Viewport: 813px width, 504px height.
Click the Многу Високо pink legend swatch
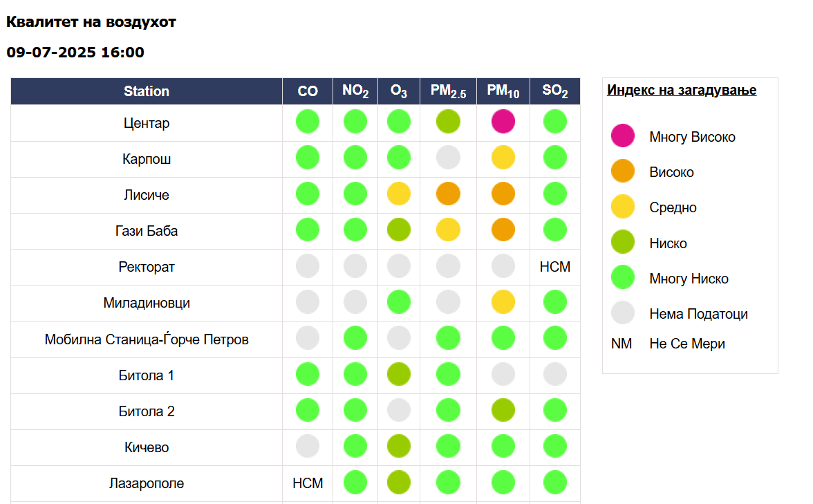(622, 136)
